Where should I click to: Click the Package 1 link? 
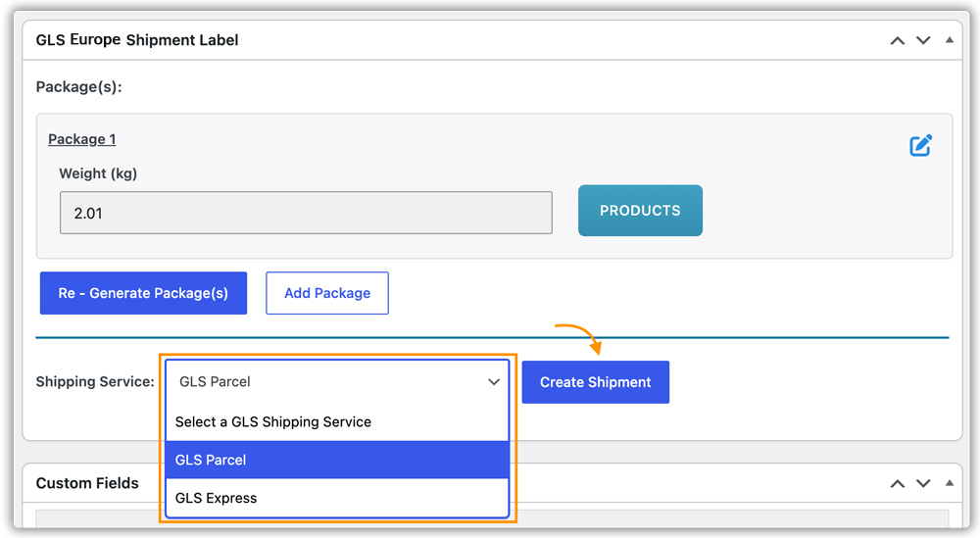(82, 139)
